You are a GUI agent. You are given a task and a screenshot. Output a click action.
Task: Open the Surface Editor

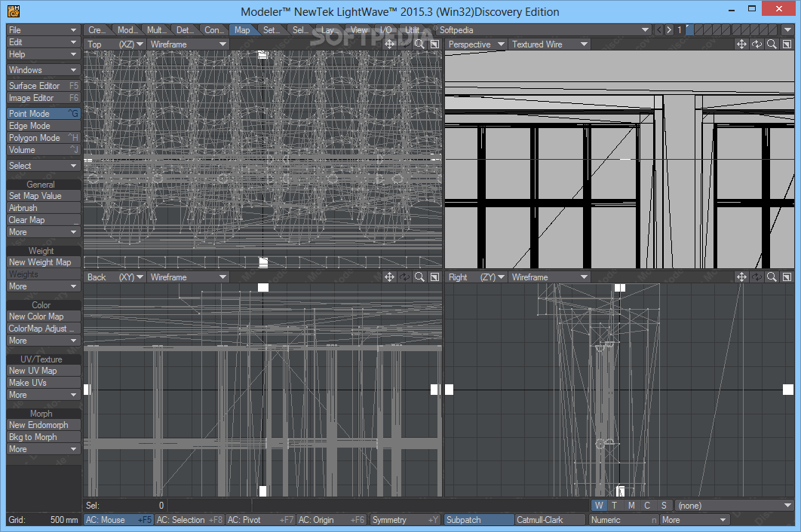click(x=44, y=86)
